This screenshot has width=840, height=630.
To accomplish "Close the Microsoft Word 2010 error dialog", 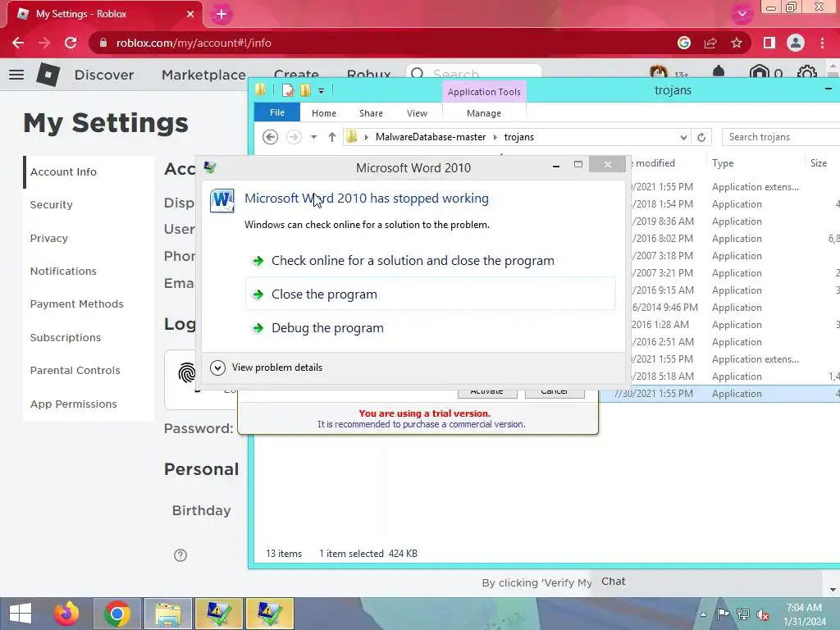I will coord(607,164).
